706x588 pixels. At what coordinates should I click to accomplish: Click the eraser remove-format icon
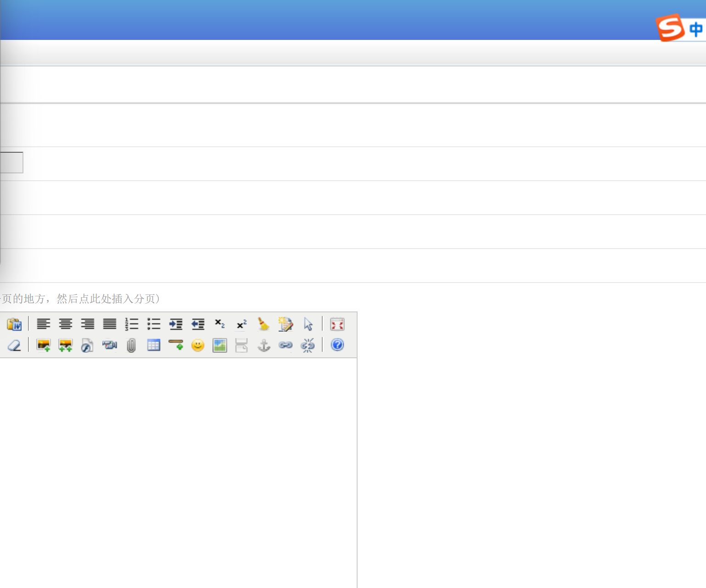click(14, 345)
